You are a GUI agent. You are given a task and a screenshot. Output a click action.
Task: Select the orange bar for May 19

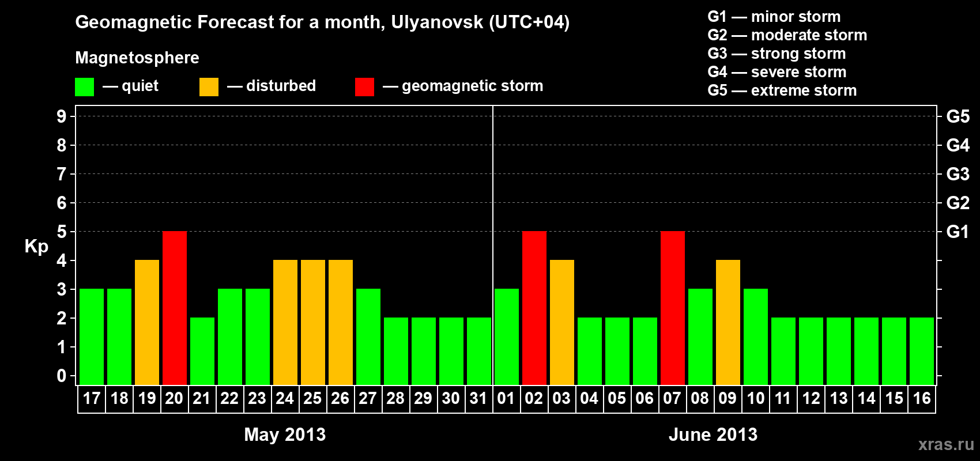coord(147,322)
